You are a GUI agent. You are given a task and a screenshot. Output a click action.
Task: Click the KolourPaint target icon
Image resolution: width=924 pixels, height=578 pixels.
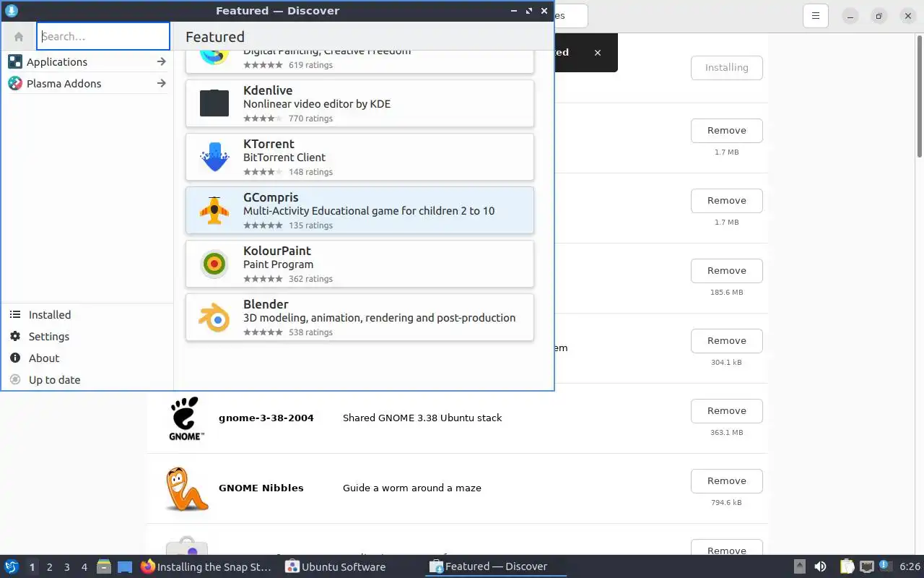click(x=214, y=264)
